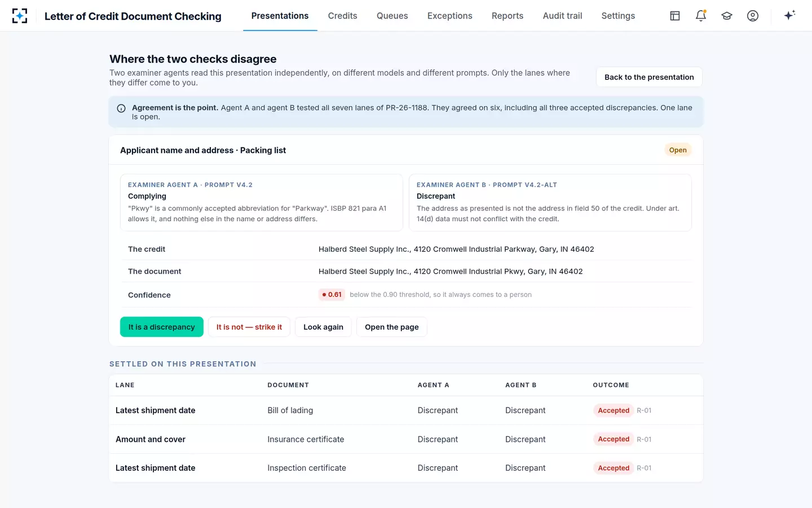Screen dimensions: 812x508
Task: Click Accepted badge in Insurance certificate row
Action: [614, 439]
